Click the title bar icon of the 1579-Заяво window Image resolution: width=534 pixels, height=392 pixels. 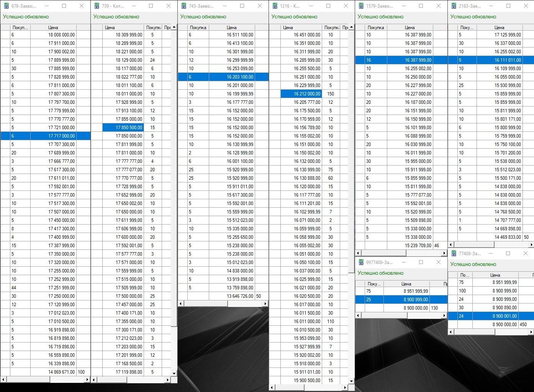click(x=361, y=6)
